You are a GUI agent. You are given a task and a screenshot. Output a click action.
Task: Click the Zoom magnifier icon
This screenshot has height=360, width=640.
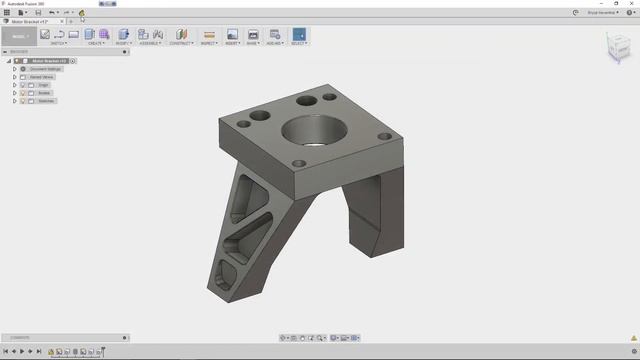pyautogui.click(x=320, y=338)
